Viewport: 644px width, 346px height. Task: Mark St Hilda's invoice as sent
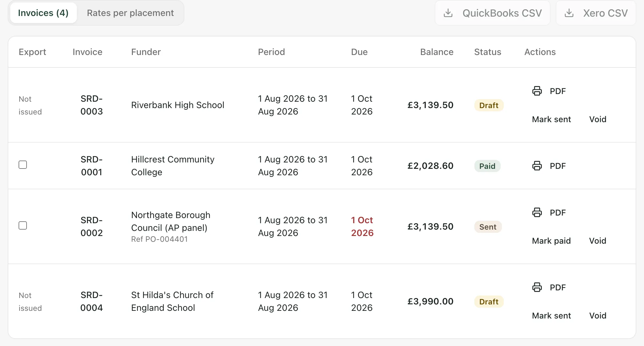coord(551,316)
